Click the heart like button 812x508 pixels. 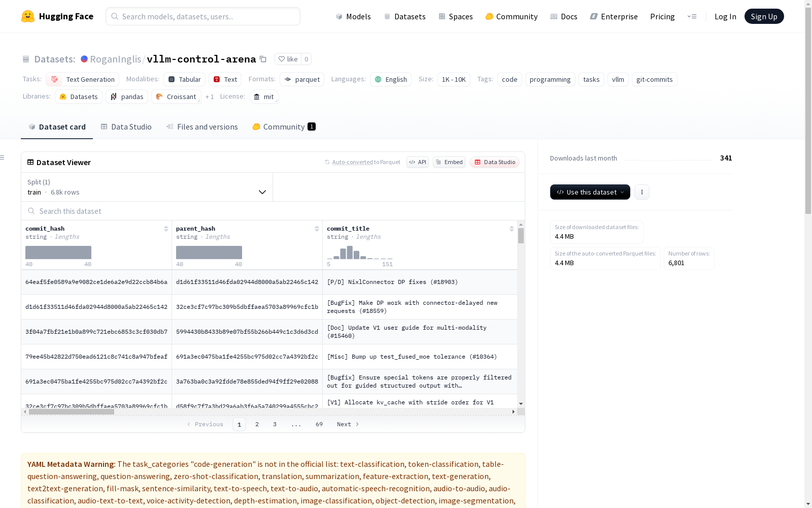[x=288, y=59]
